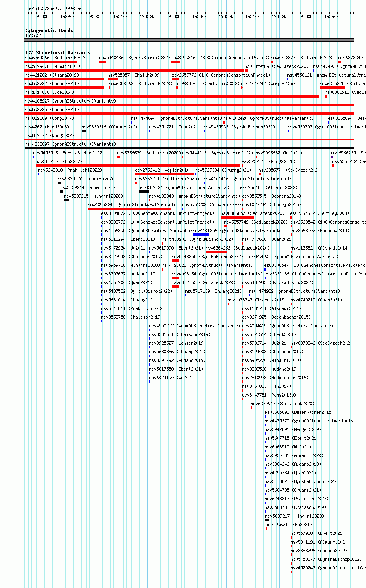Click nsv3563750 (Chaisson2019) label
Viewport: 366px width, 588px height.
pos(132,317)
